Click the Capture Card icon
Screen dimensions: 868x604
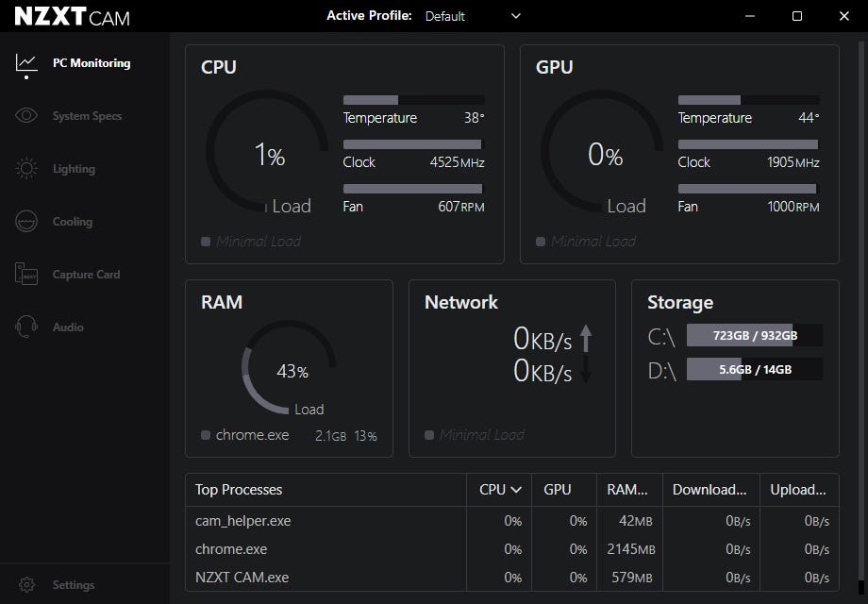[x=26, y=275]
